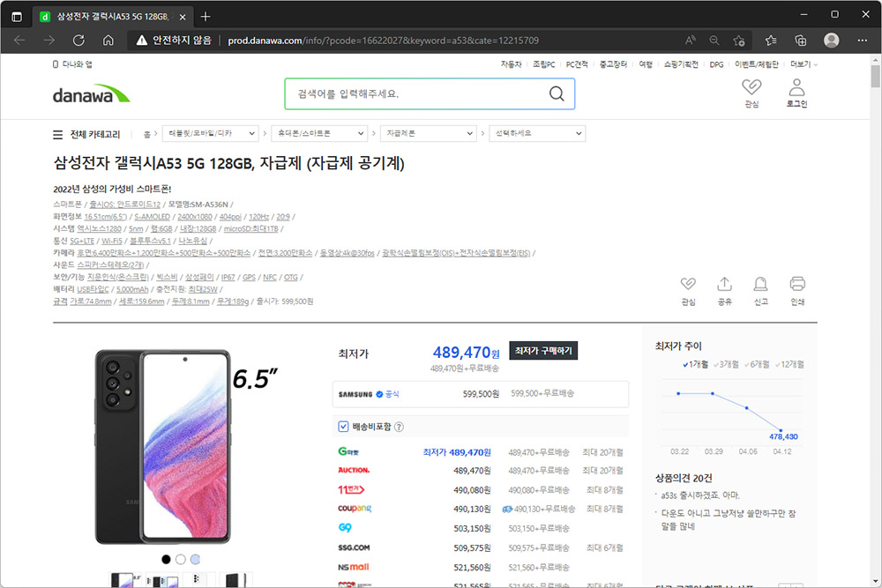Click in the 검색어를 입력해주세요 search field

[416, 93]
